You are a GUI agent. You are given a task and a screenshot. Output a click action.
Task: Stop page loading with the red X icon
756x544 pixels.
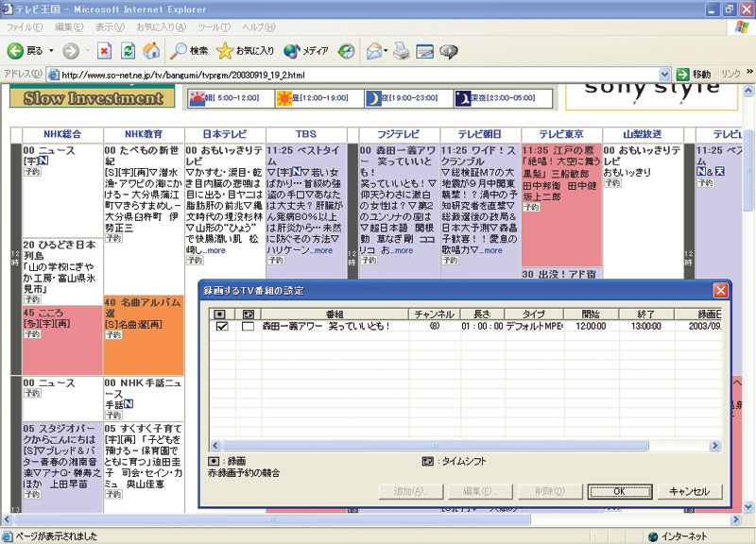click(x=104, y=51)
